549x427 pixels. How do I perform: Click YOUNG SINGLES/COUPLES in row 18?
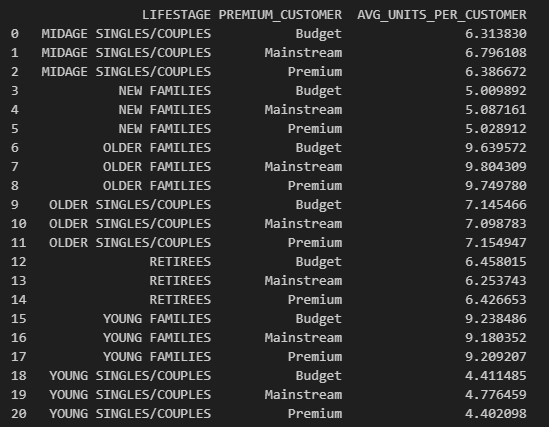click(x=130, y=376)
